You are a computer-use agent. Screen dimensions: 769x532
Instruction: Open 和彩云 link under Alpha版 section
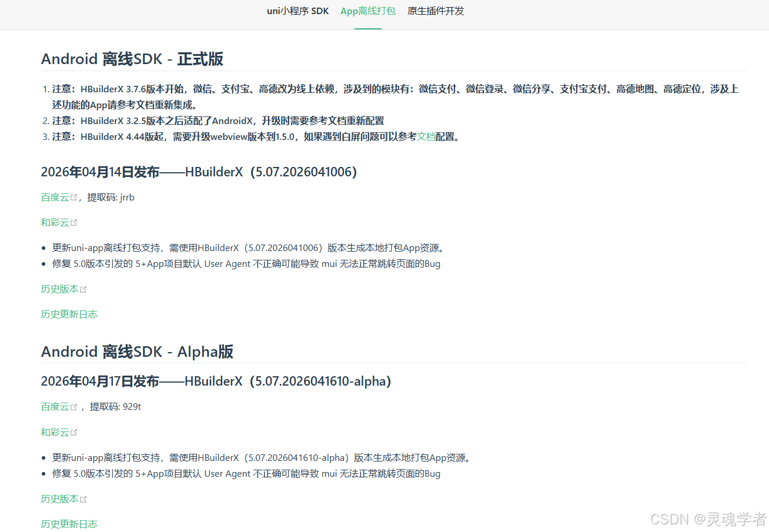point(55,432)
